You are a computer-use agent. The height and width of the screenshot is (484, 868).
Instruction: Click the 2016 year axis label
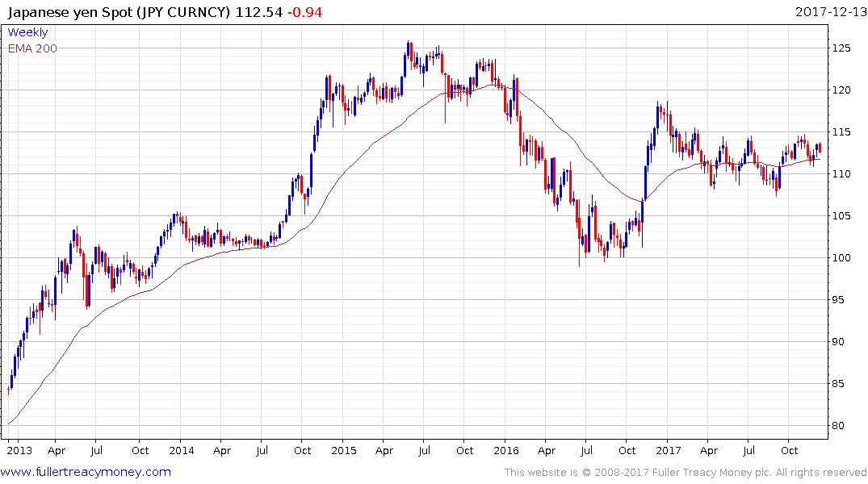506,450
